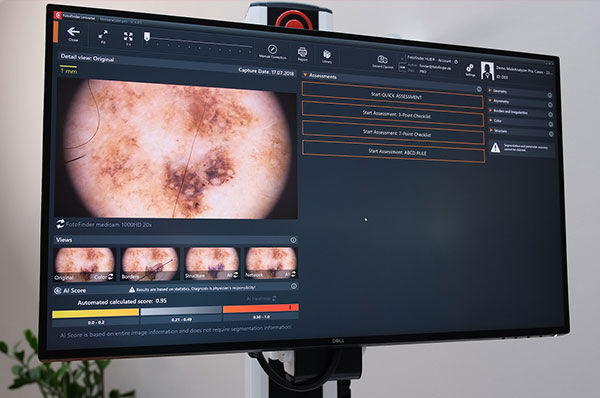Screen dimensions: 600x398
Task: Click the Report printer icon
Action: (302, 52)
